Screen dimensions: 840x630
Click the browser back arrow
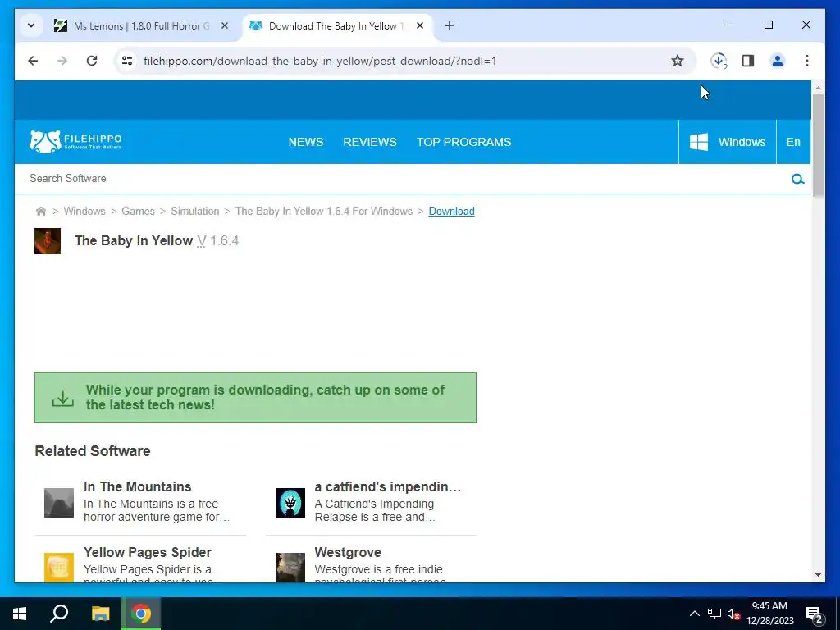(33, 61)
